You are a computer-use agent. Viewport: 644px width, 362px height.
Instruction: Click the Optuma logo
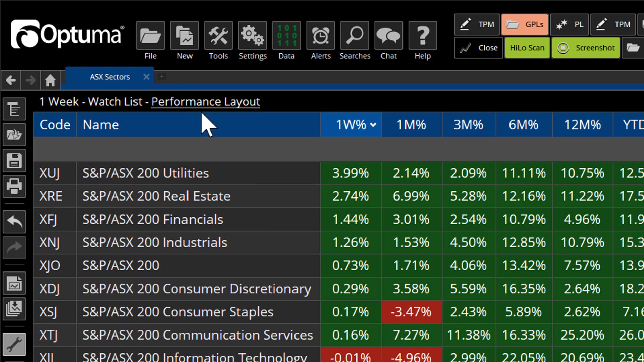coord(67,34)
